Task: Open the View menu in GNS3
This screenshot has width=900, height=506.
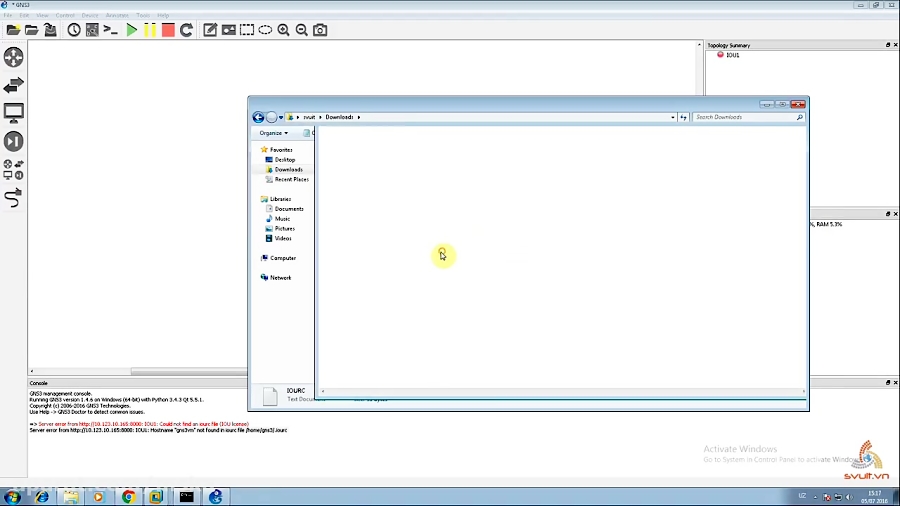Action: tap(42, 15)
